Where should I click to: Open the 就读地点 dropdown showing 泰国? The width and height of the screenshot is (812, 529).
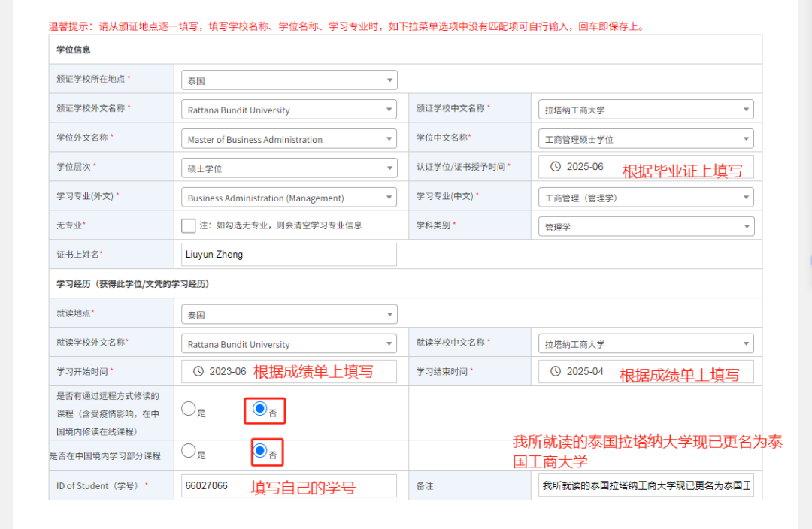(x=289, y=315)
